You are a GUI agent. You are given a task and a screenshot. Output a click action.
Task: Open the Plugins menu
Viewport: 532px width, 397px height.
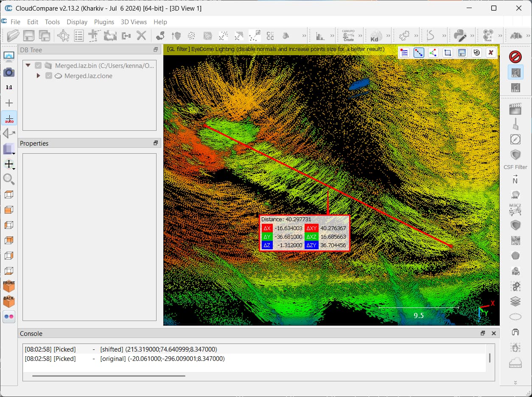click(104, 22)
